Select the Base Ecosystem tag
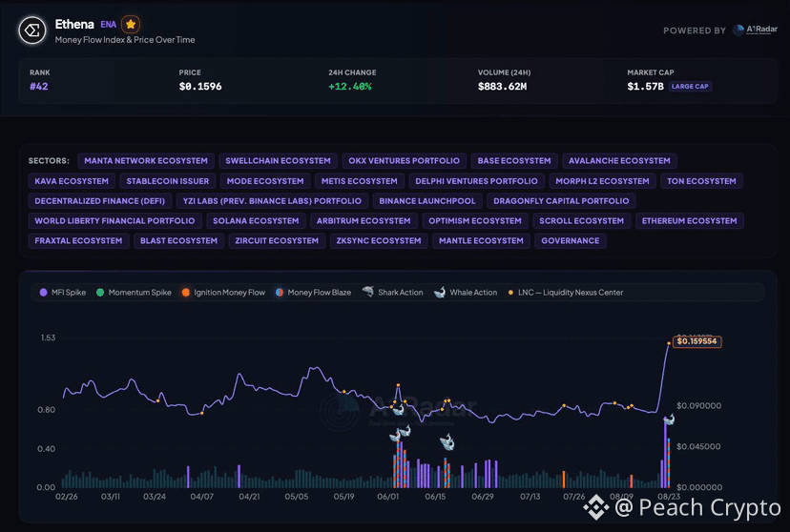790x532 pixels. 514,160
